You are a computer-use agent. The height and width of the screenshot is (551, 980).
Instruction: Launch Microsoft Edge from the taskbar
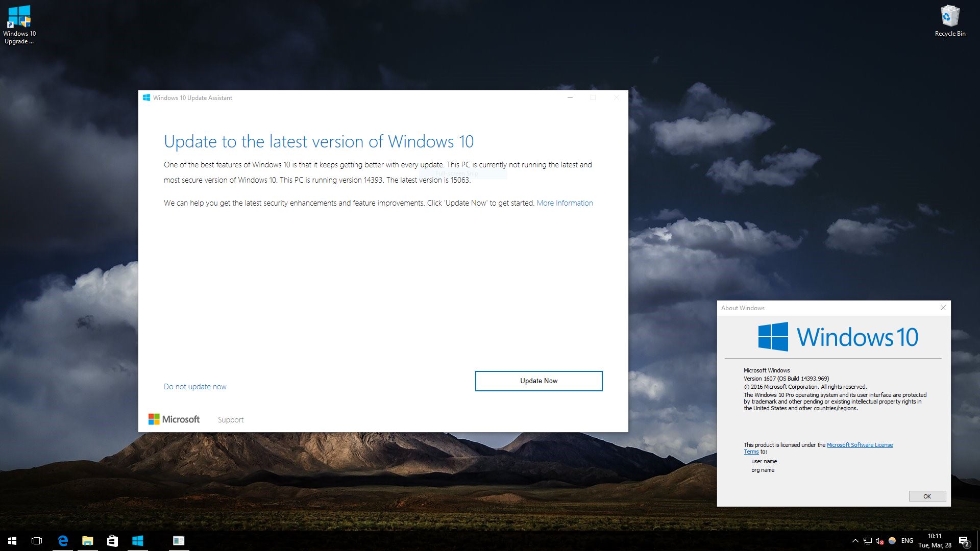tap(63, 541)
